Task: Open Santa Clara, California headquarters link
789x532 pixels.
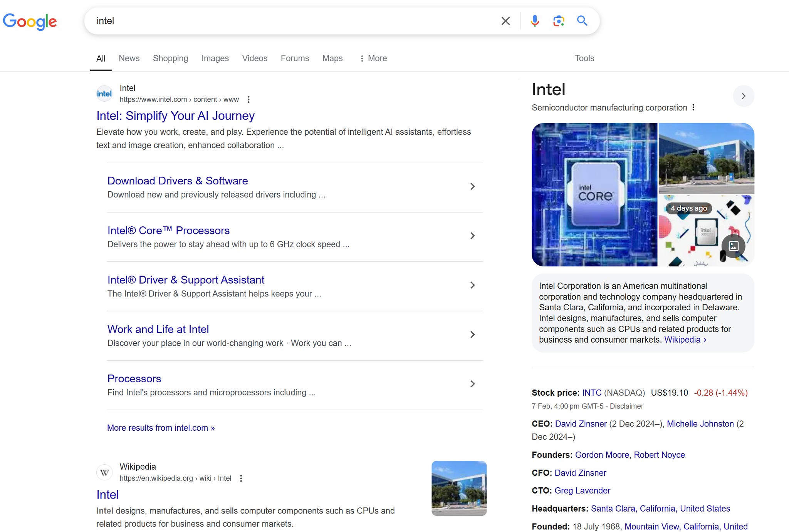Action: 660,509
